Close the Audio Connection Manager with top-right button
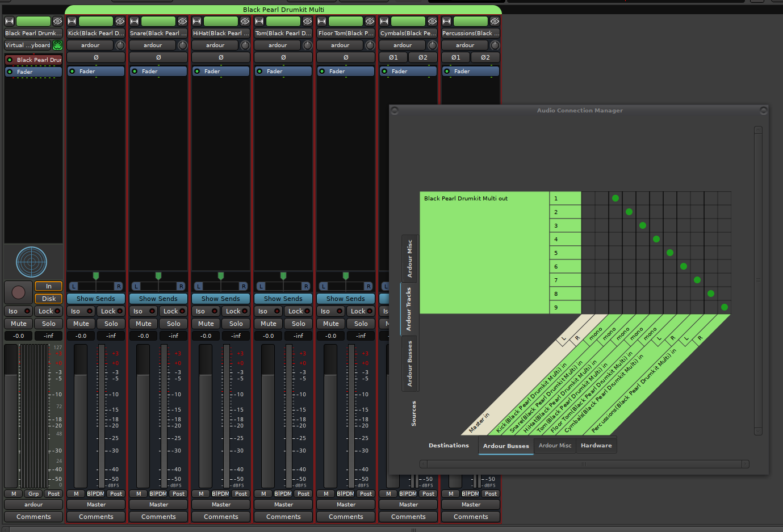 point(763,111)
